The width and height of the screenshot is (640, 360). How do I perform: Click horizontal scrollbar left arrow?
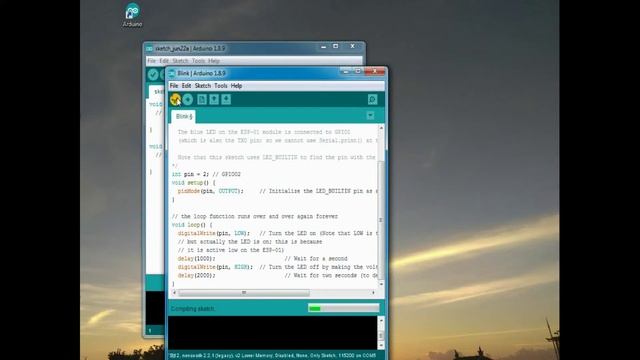174,293
